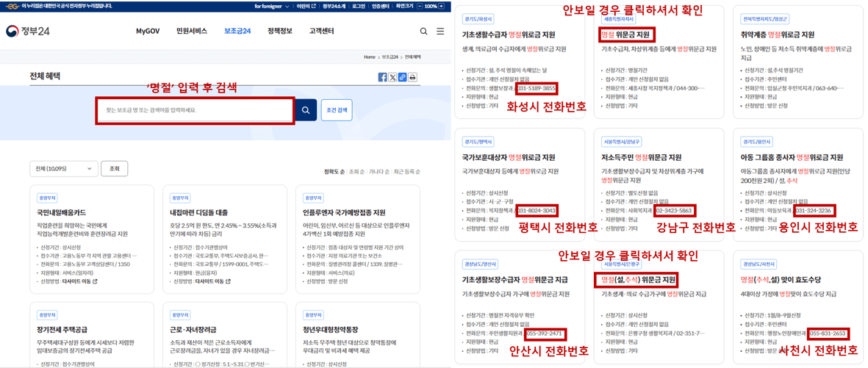The width and height of the screenshot is (868, 368).
Task: Open MyGOV menu
Action: pos(148,32)
